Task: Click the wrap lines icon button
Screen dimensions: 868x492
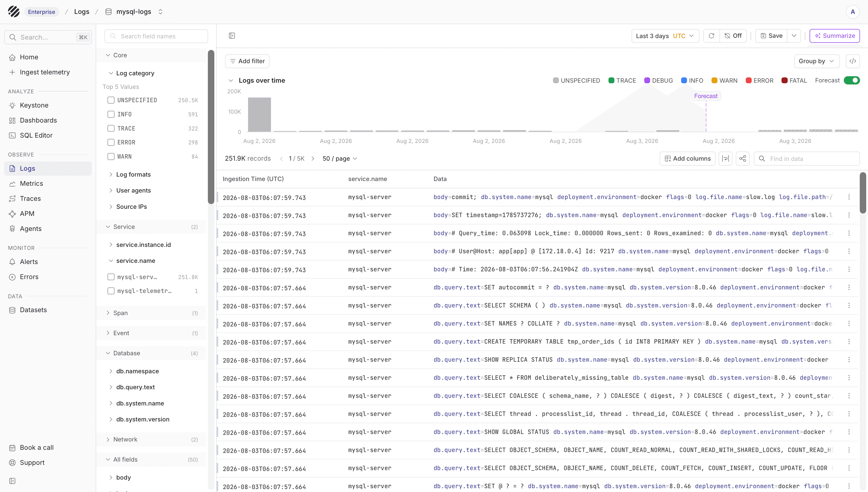Action: 725,159
